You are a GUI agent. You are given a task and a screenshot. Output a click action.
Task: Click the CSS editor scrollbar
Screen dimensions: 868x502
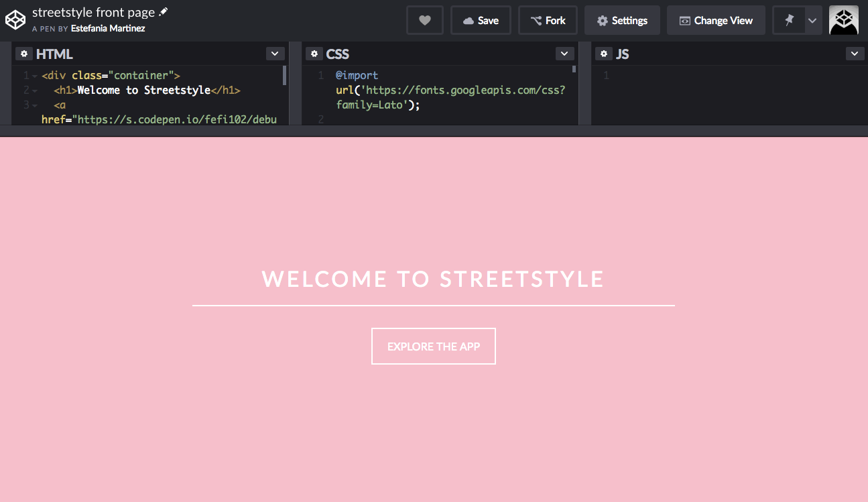(x=574, y=68)
